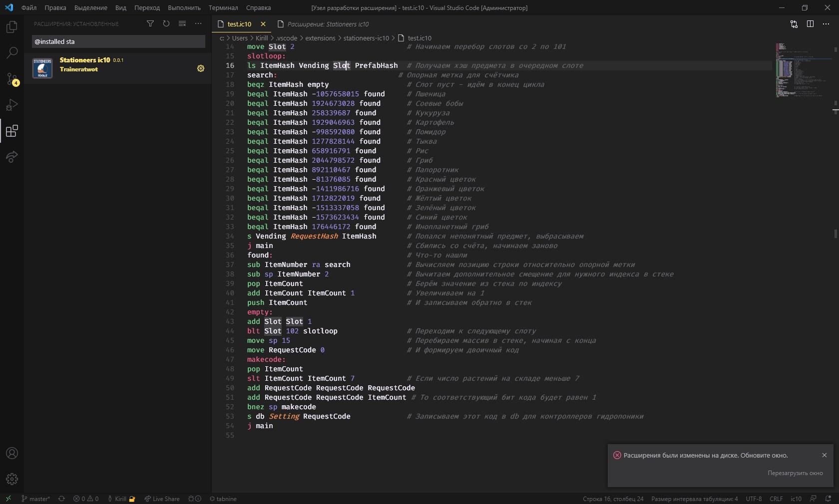The width and height of the screenshot is (839, 504).
Task: Expand Users breadcrumb segment
Action: 240,38
